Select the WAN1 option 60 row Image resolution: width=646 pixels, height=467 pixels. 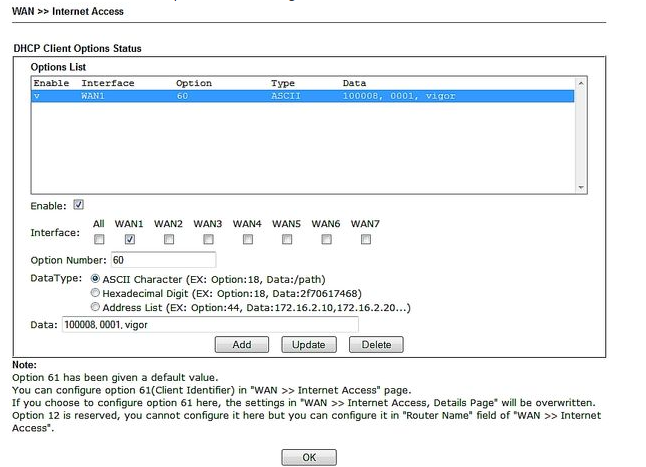click(x=300, y=97)
